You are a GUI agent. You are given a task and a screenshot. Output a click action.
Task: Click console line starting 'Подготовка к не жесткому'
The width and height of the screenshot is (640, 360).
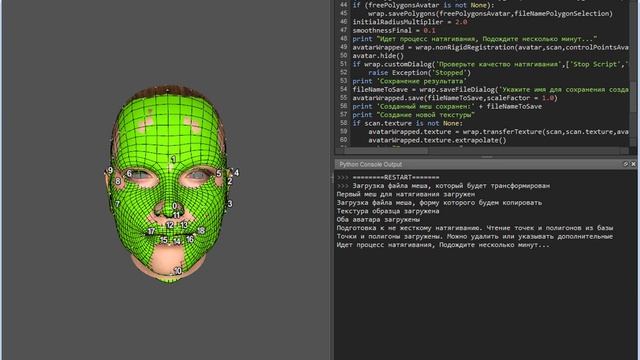(475, 228)
